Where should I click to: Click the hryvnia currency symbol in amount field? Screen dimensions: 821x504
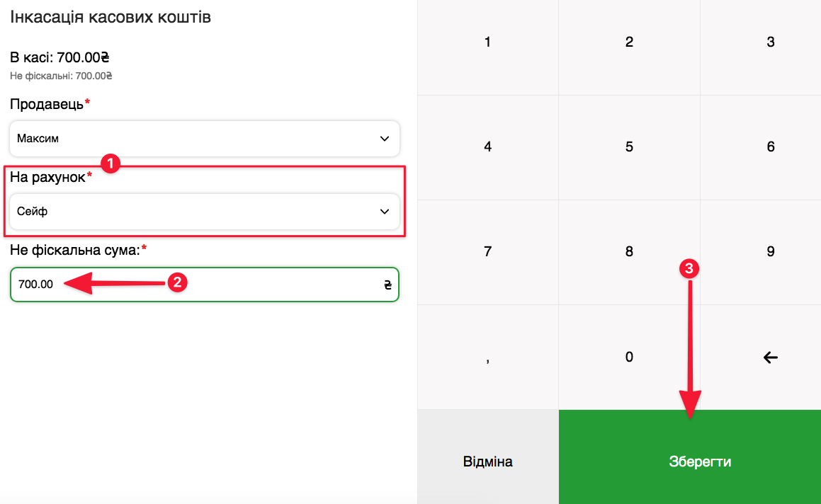pyautogui.click(x=387, y=285)
